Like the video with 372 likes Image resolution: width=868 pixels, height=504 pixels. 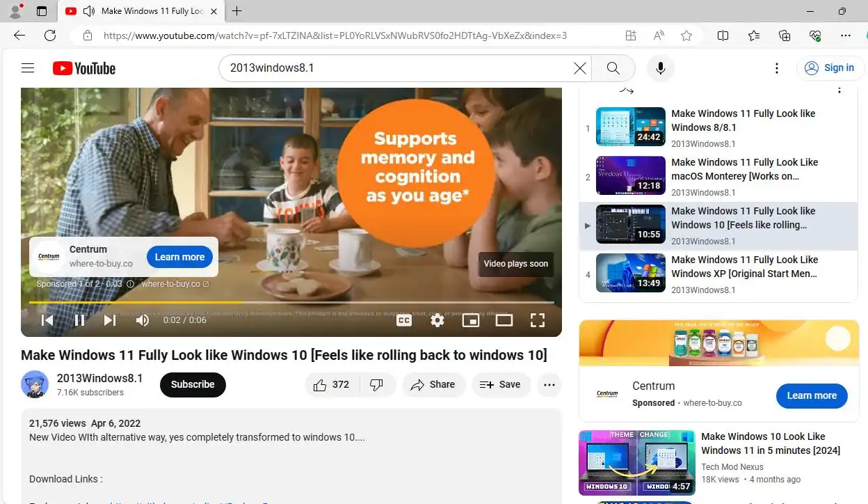[332, 385]
